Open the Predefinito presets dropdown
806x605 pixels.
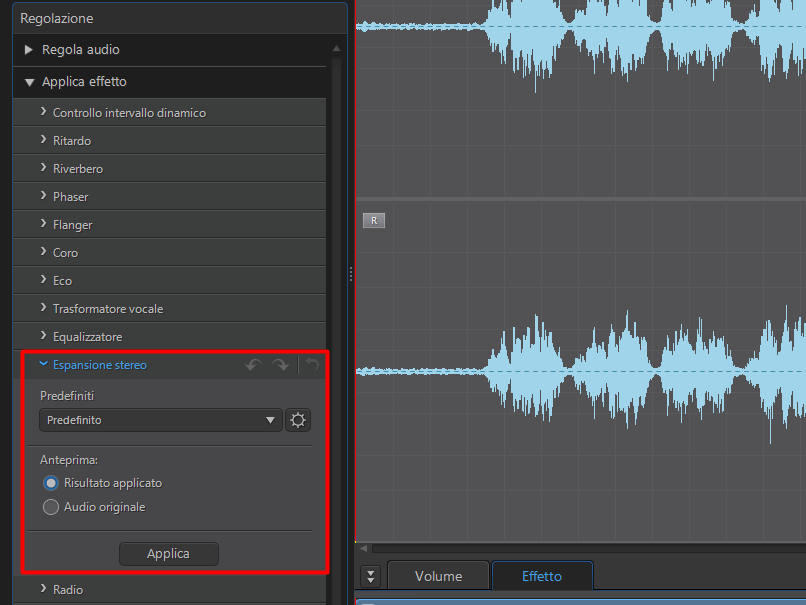(160, 420)
